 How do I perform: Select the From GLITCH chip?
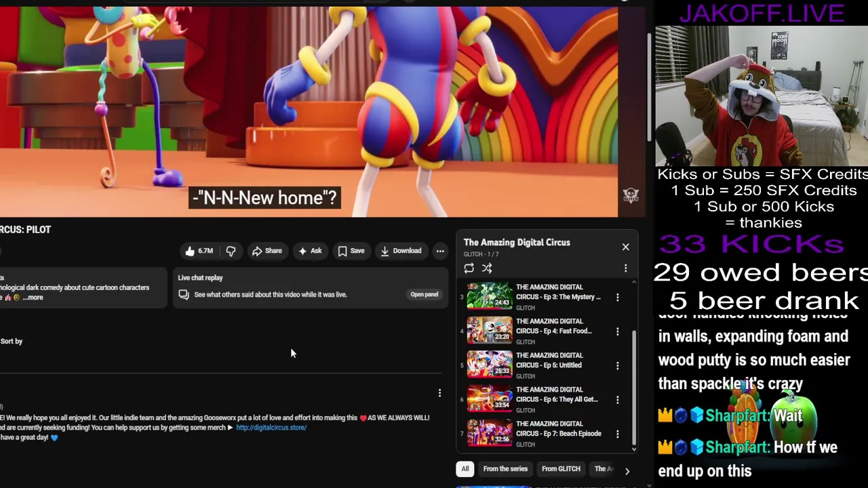click(x=561, y=469)
